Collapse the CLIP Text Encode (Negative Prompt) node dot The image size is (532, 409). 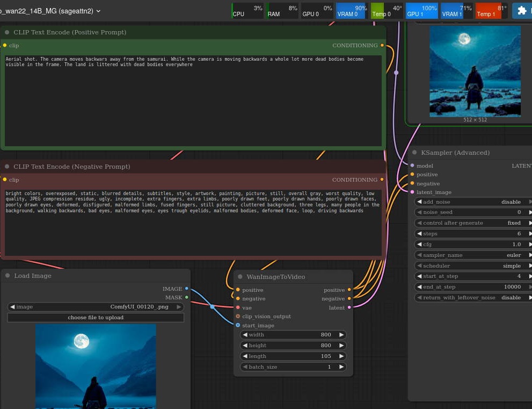[x=7, y=167]
